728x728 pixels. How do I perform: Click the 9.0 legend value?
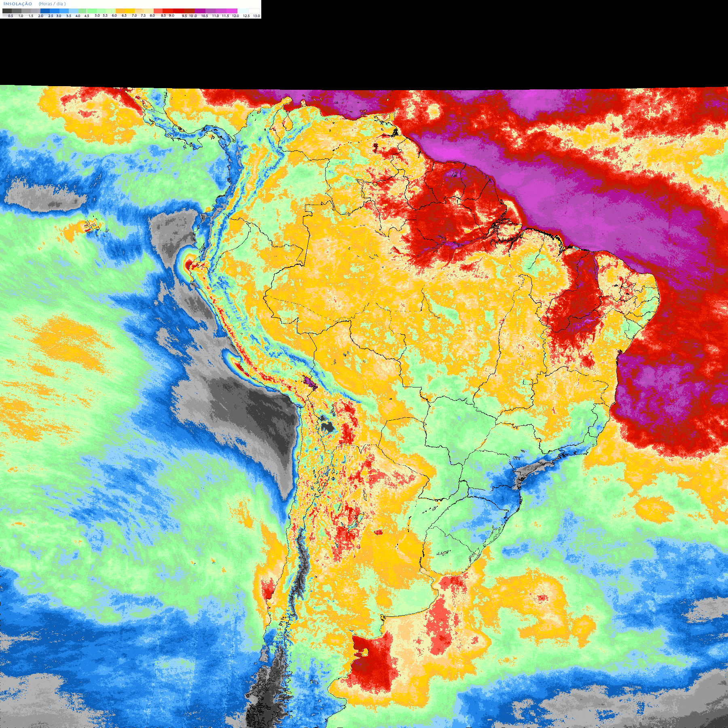pos(171,15)
